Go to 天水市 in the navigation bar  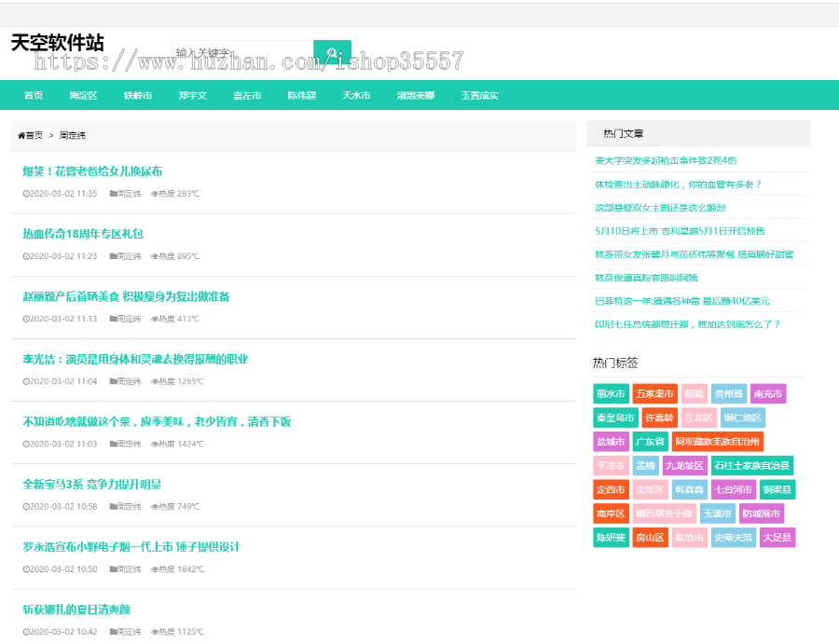coord(356,96)
